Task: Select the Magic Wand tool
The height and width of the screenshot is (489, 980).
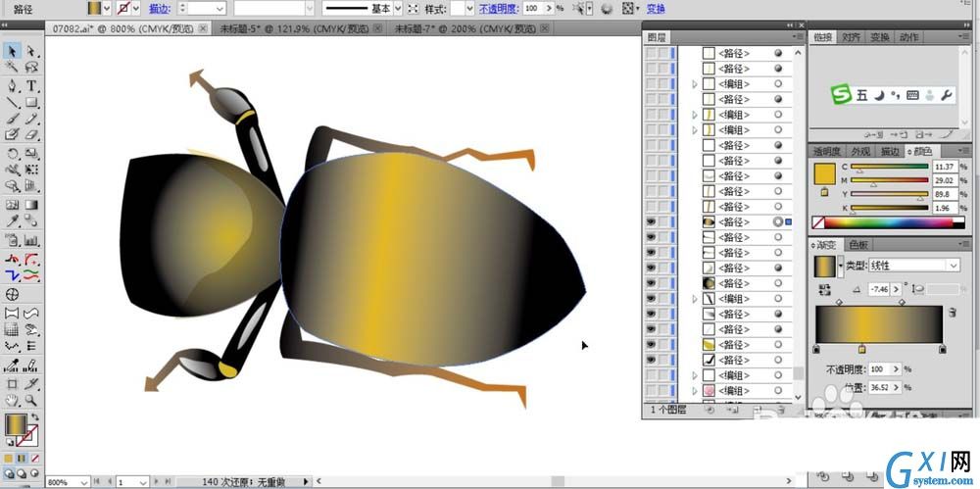Action: [11, 67]
